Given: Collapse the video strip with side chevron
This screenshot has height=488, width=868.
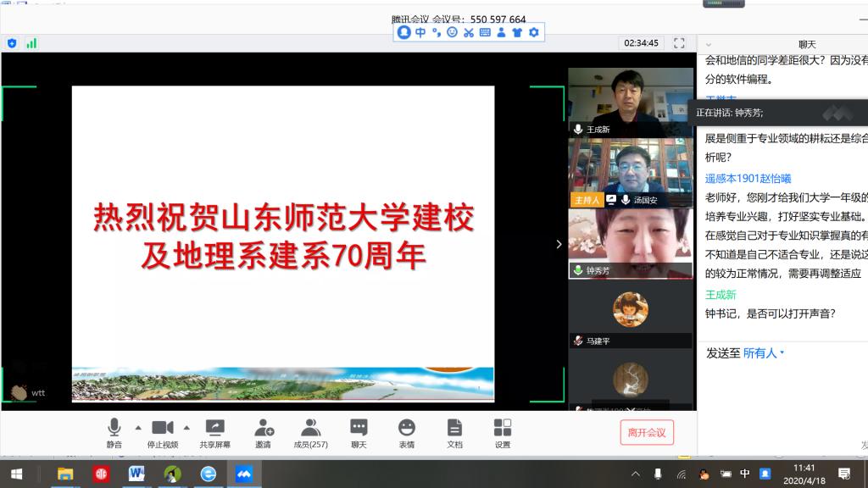Looking at the screenshot, I should pos(558,244).
